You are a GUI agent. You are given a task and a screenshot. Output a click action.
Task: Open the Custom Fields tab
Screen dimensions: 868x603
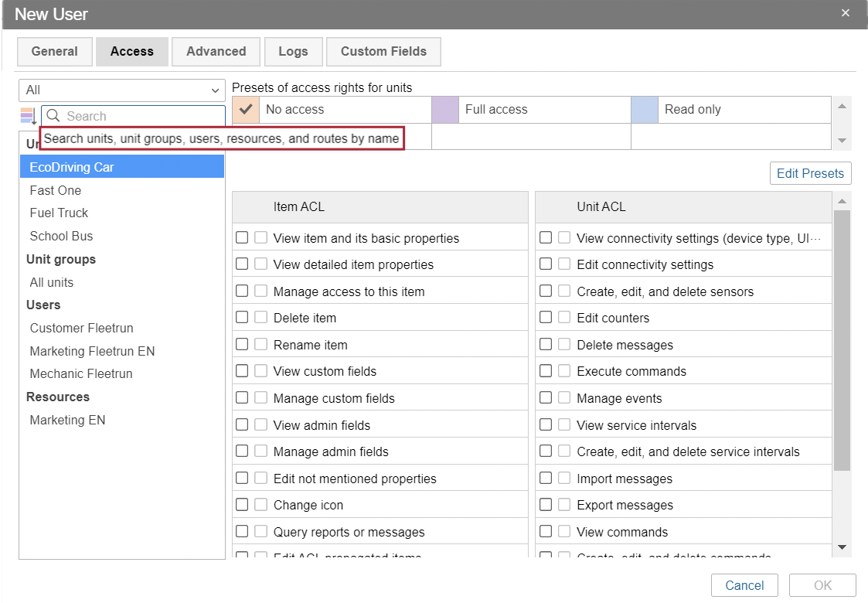383,52
